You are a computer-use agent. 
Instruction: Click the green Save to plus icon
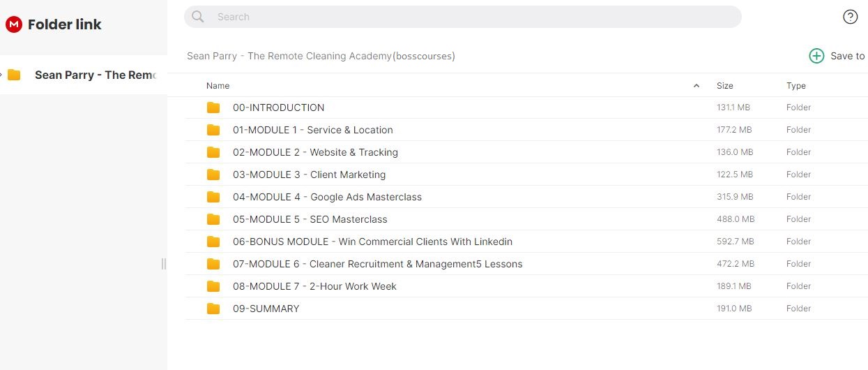[x=816, y=56]
